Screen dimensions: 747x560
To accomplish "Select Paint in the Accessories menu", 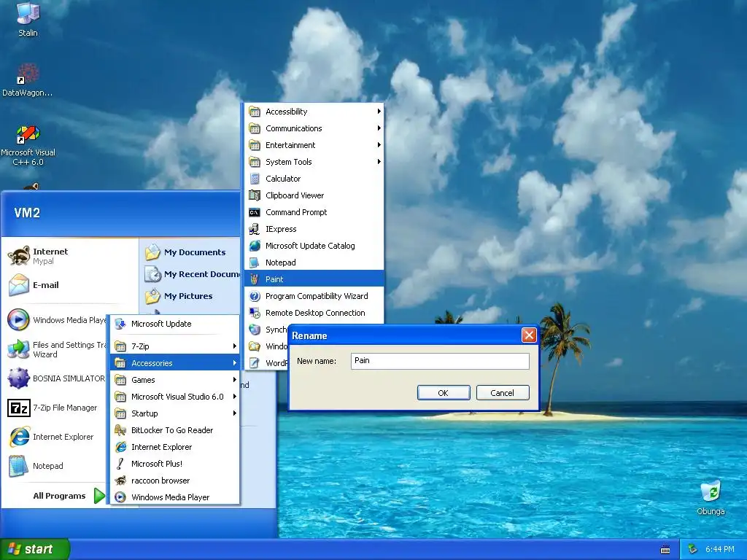I will click(314, 279).
